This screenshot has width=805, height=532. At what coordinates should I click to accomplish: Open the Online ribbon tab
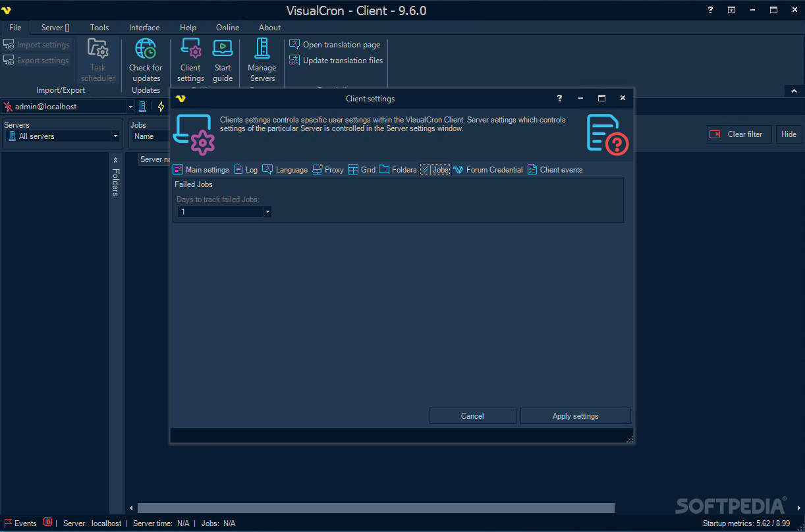[228, 28]
